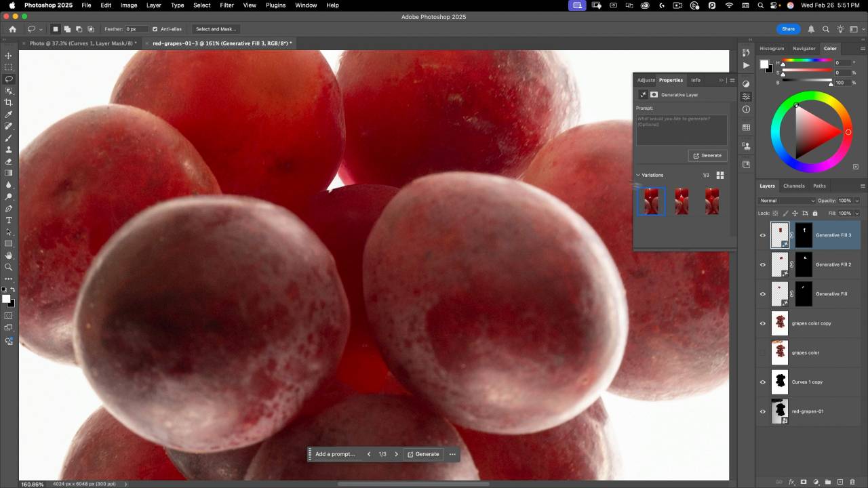Viewport: 868px width, 488px height.
Task: Click the delete layer trash icon
Action: (852, 482)
